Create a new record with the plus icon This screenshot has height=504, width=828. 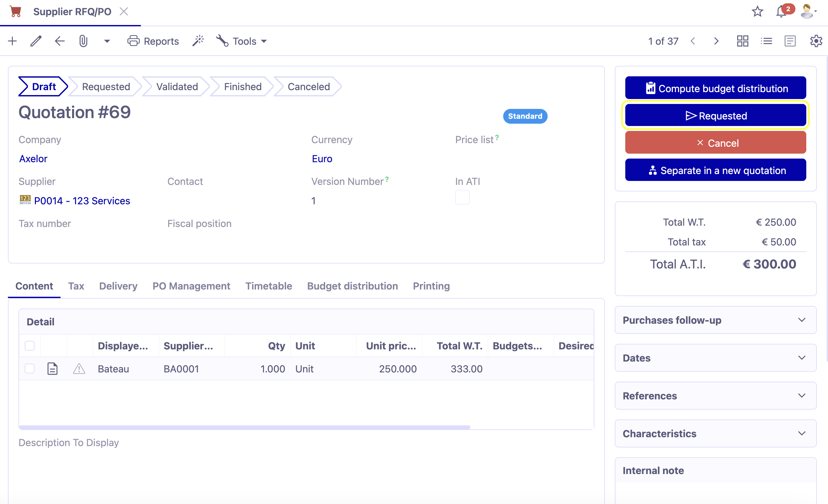tap(12, 41)
